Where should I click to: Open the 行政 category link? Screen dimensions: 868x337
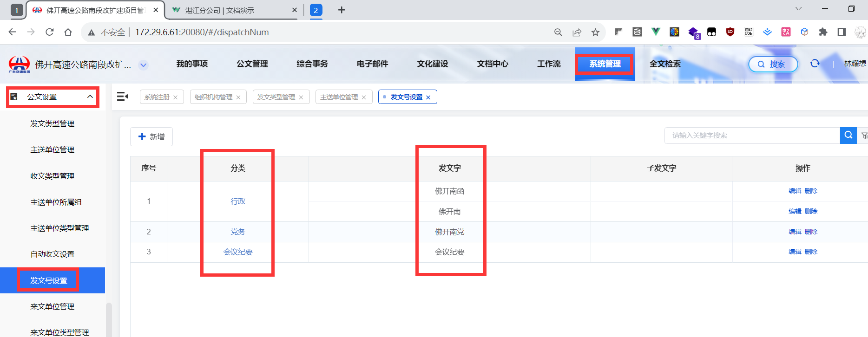[x=238, y=201]
